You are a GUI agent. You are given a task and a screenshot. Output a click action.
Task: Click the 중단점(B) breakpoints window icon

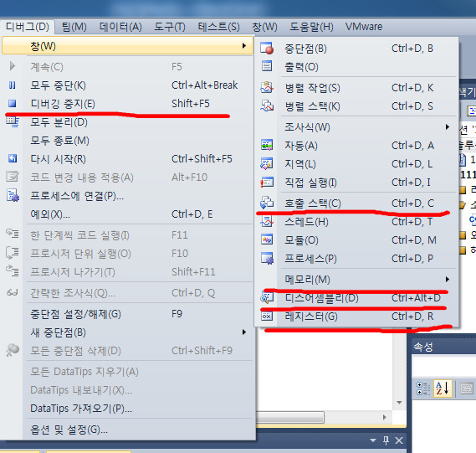[x=267, y=49]
